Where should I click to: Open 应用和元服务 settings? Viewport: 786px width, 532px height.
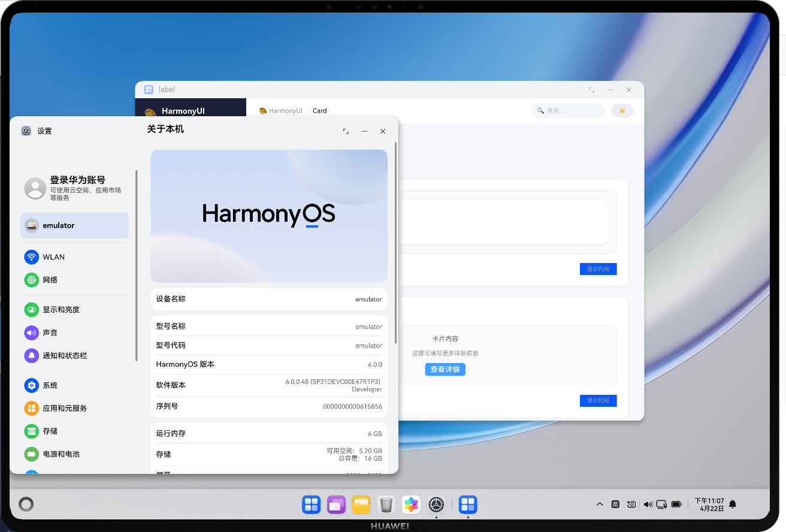74,408
